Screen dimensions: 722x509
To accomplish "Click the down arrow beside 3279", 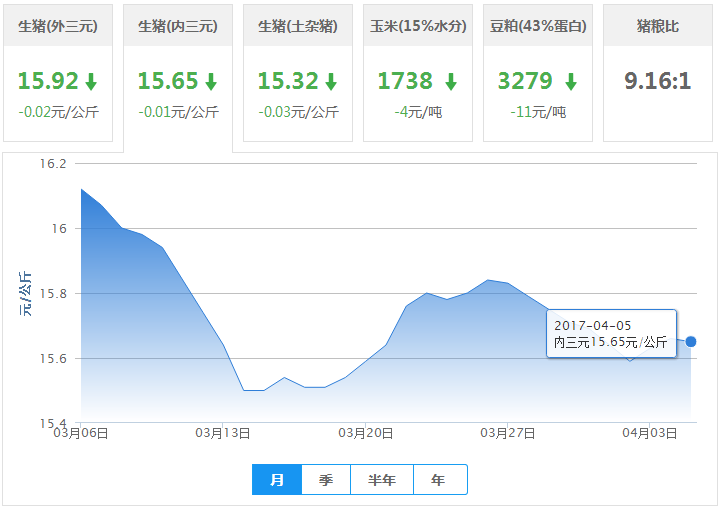I will [570, 82].
